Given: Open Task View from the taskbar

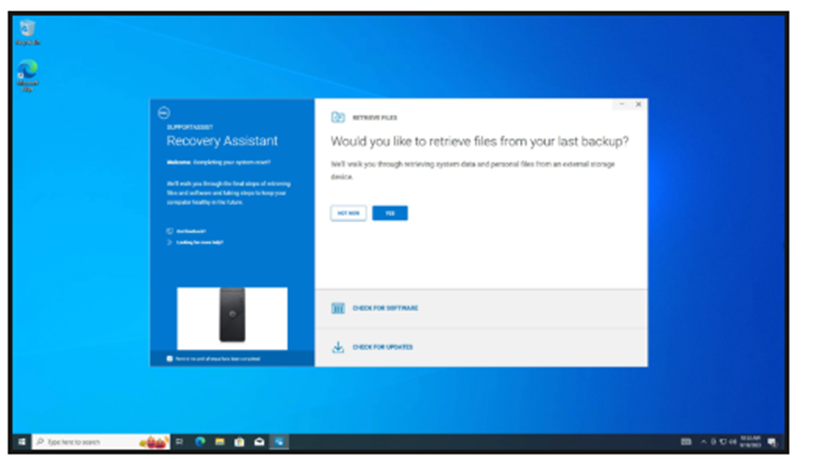Looking at the screenshot, I should tap(179, 442).
